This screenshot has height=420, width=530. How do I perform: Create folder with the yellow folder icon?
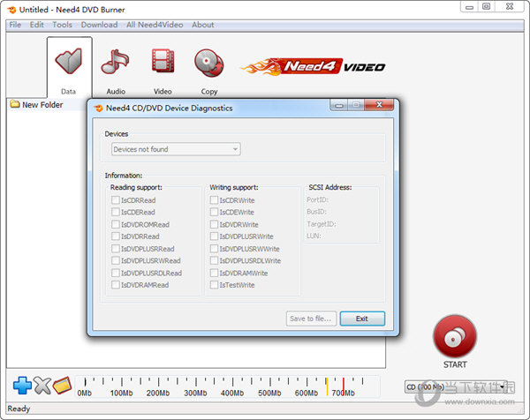tap(62, 386)
